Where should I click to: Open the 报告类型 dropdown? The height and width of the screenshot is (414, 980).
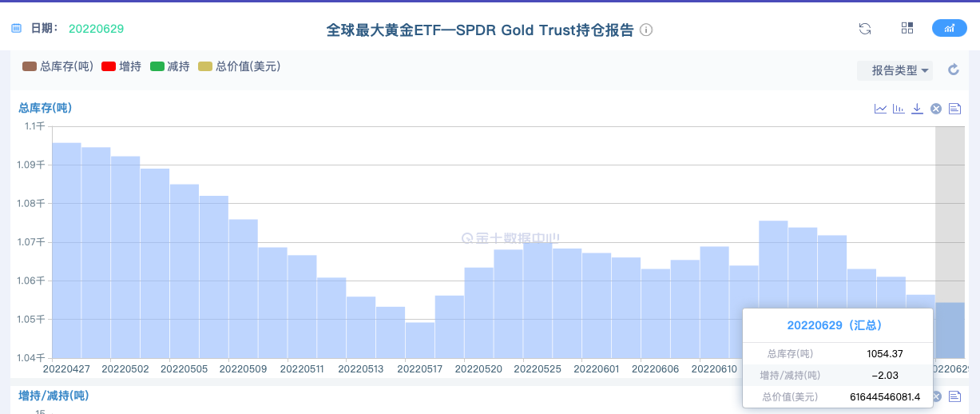[x=895, y=70]
